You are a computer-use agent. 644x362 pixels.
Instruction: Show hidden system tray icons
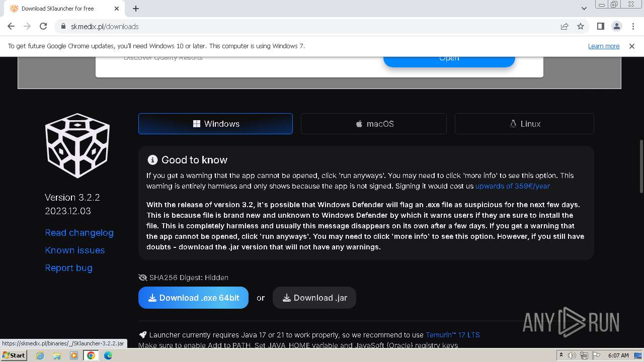(x=561, y=355)
